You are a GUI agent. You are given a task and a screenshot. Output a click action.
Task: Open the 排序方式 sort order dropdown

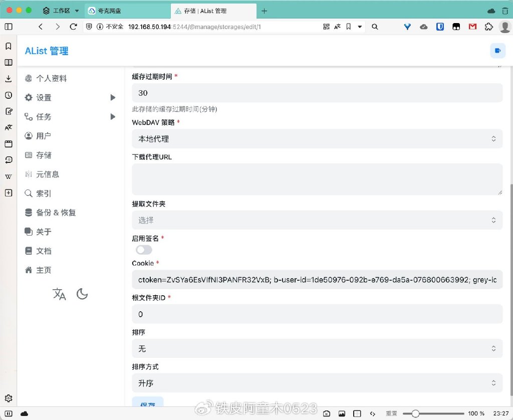click(x=317, y=382)
